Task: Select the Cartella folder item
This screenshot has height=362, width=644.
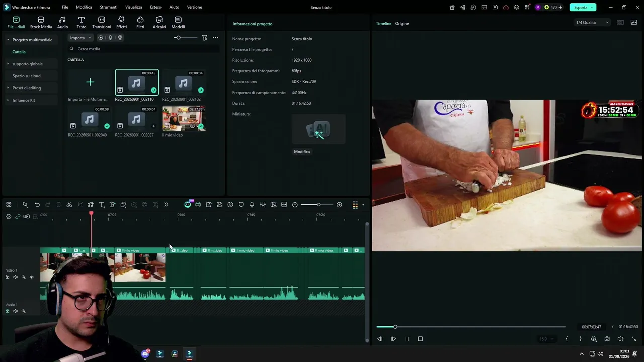Action: [19, 52]
